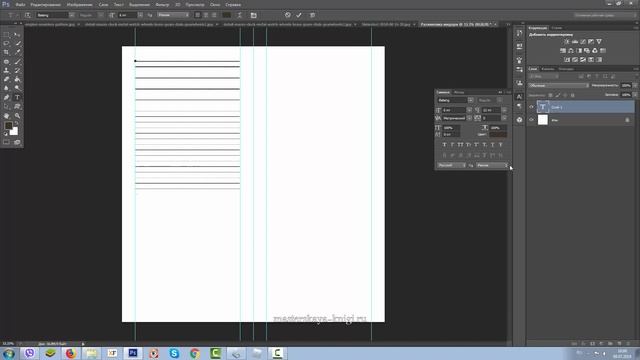Add a Curves adjustment
The width and height of the screenshot is (640, 360).
[x=583, y=42]
